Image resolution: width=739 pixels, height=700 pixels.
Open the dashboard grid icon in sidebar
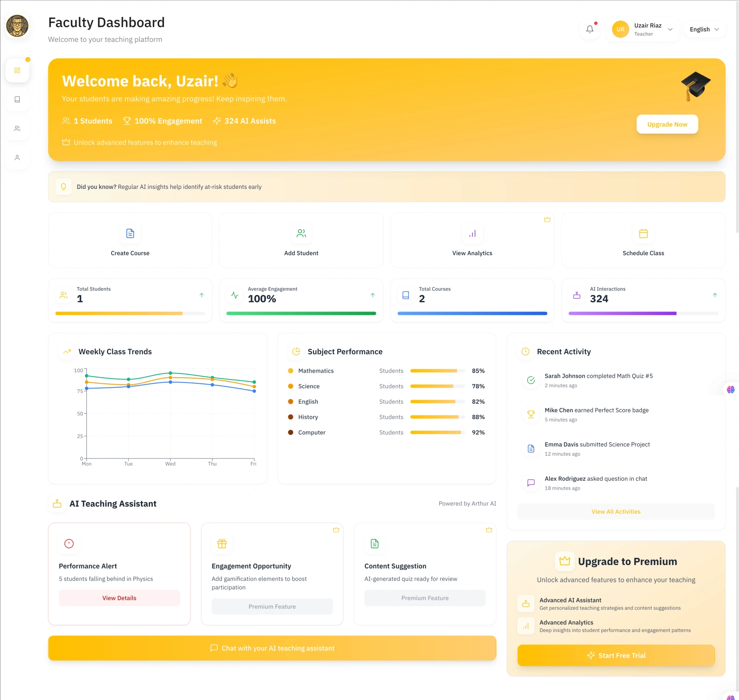pyautogui.click(x=17, y=71)
